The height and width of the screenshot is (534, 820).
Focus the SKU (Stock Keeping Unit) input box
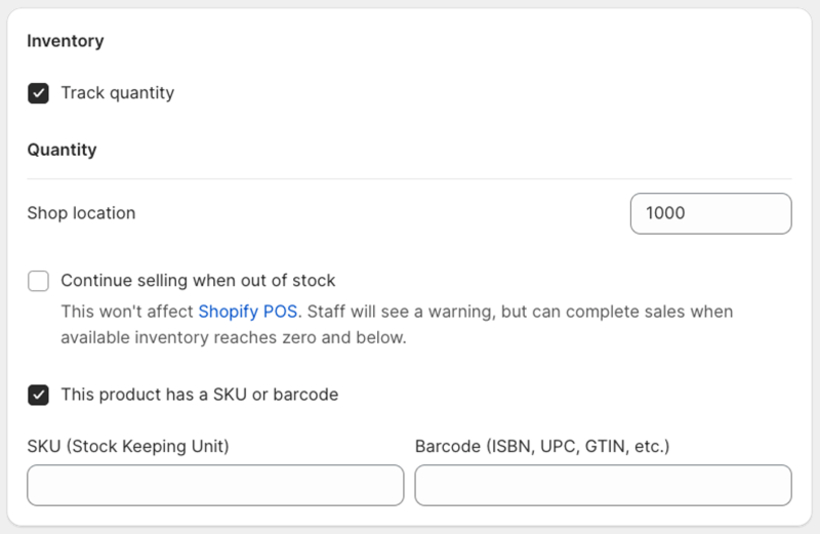coord(215,485)
